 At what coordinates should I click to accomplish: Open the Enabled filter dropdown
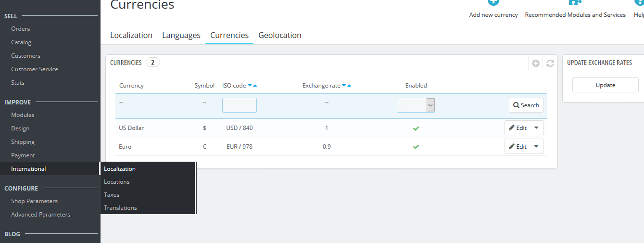[416, 105]
